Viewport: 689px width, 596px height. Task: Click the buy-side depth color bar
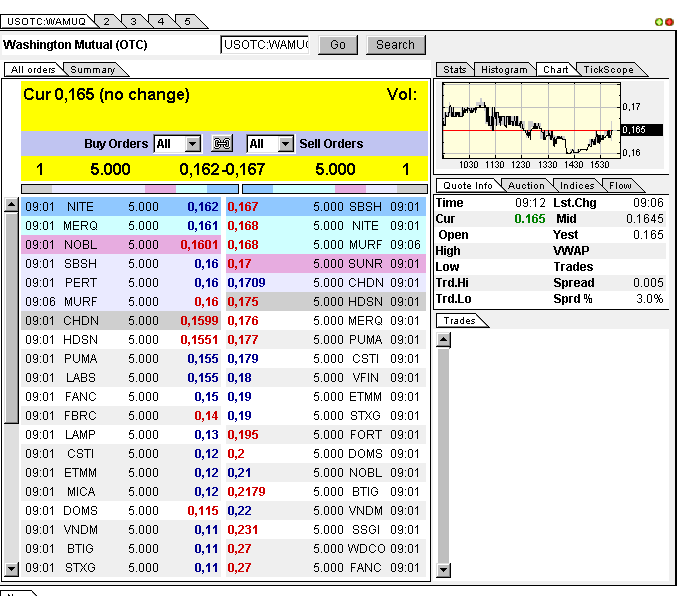[x=130, y=189]
